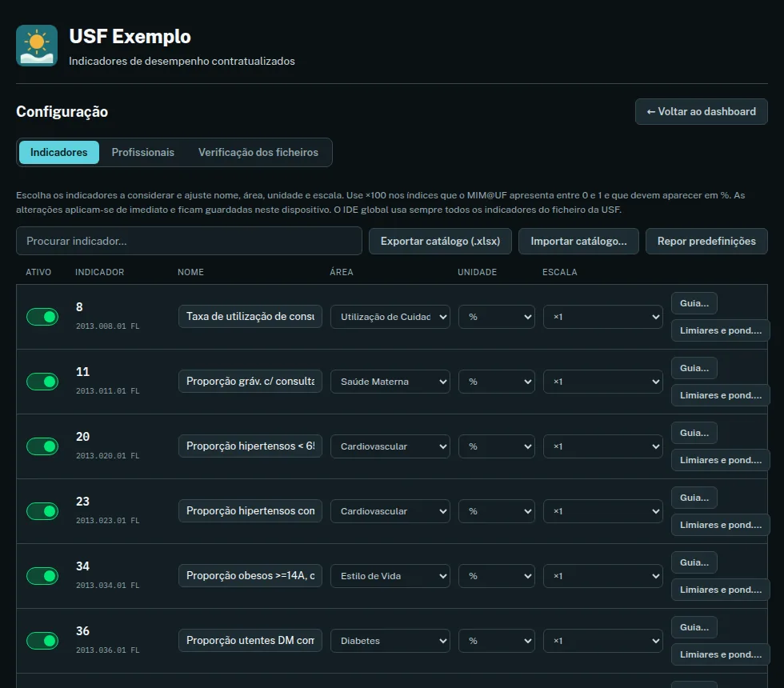The height and width of the screenshot is (688, 784).
Task: Click the USF Exemplo title
Action: 130,37
